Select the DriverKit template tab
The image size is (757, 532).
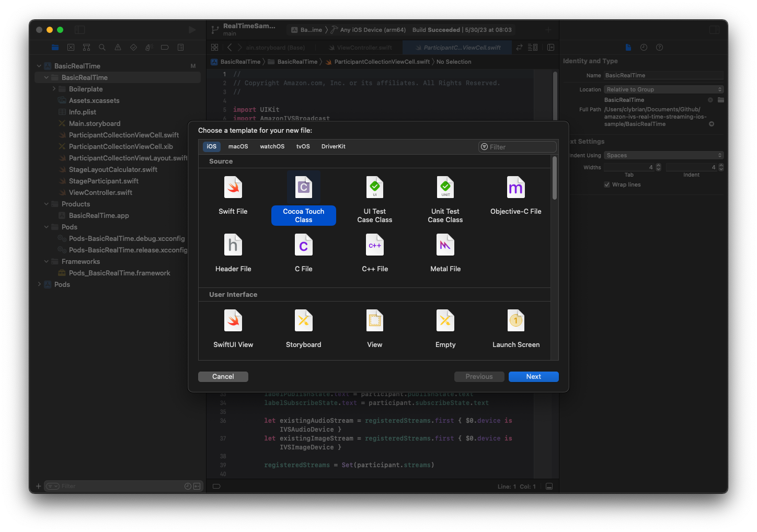click(x=333, y=146)
